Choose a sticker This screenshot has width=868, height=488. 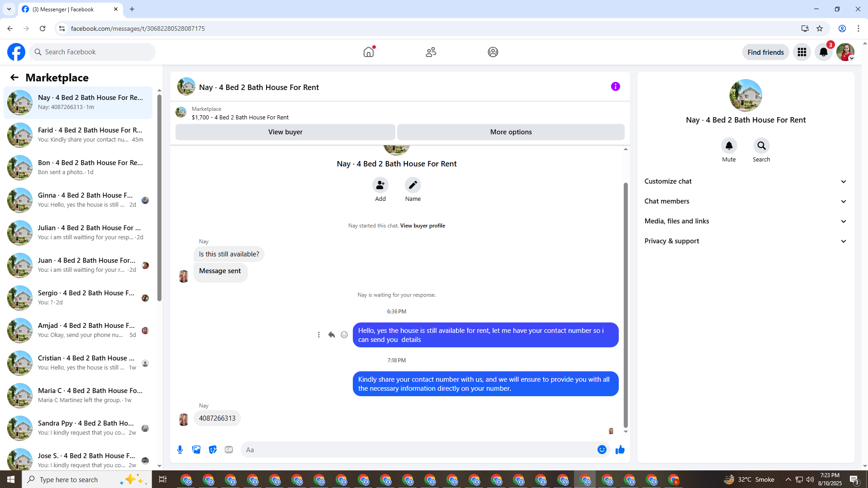click(x=213, y=450)
